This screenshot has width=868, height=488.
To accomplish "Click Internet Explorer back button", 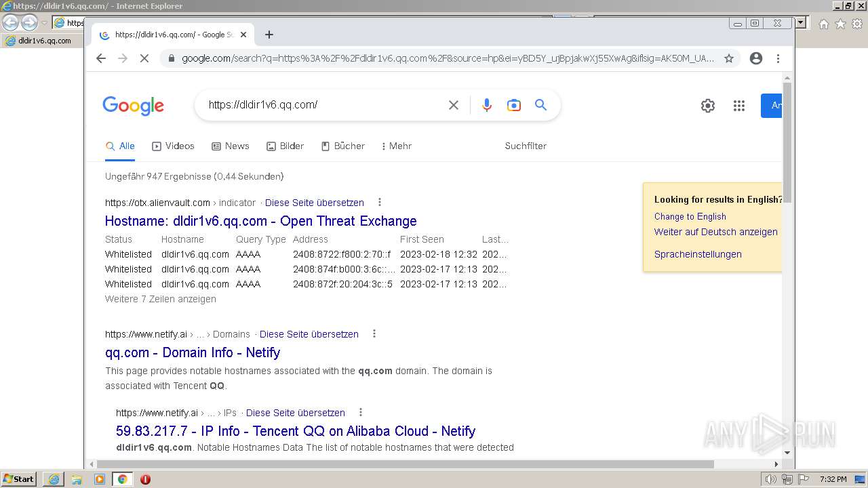I will pos(11,23).
